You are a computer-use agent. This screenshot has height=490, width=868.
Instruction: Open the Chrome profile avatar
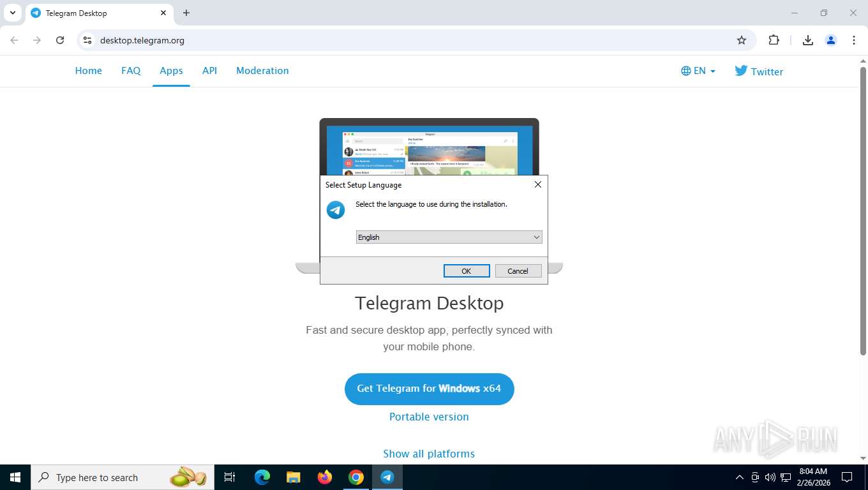[831, 40]
